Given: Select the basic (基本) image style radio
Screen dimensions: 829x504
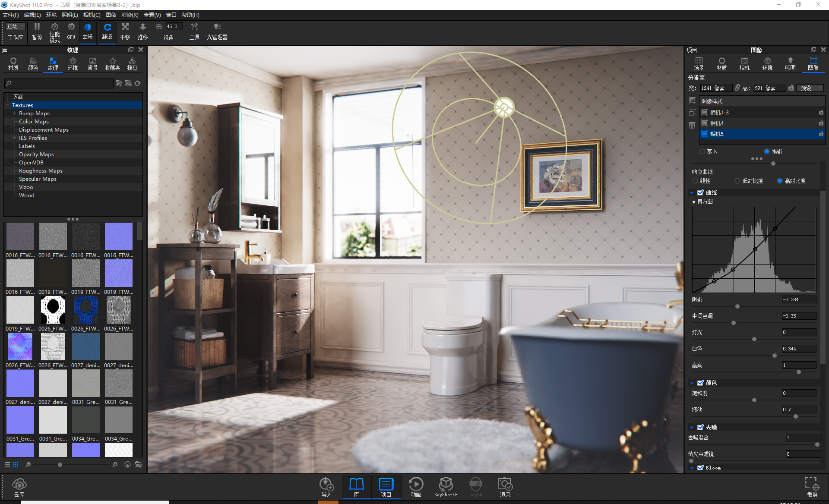Looking at the screenshot, I should (x=702, y=151).
